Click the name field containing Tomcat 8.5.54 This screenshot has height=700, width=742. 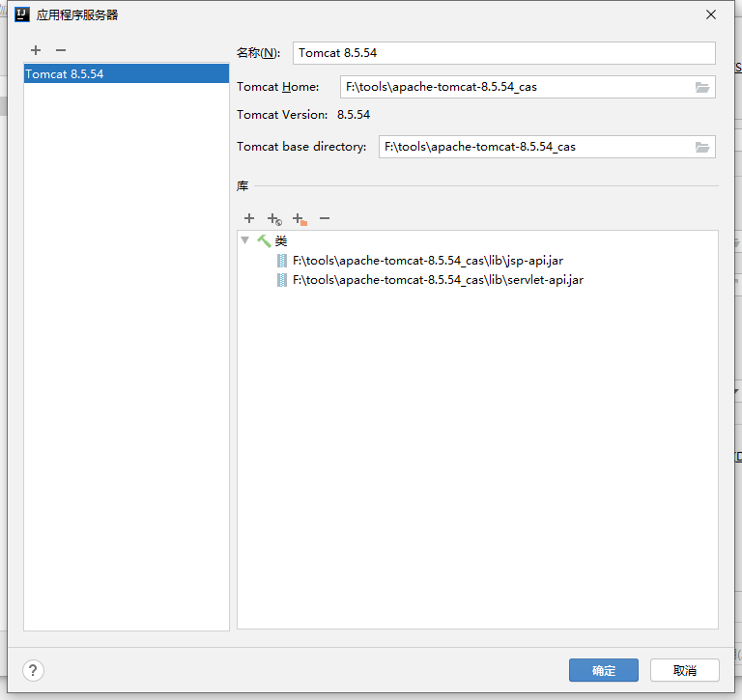click(504, 53)
